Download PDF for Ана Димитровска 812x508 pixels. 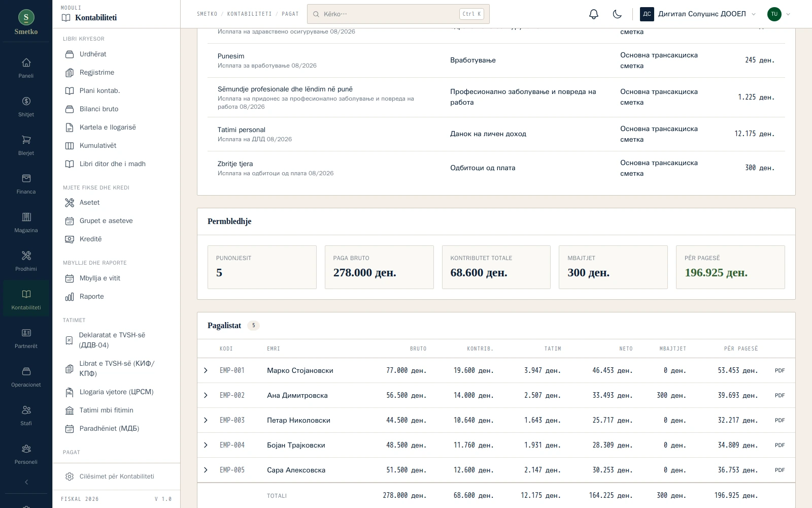click(780, 396)
